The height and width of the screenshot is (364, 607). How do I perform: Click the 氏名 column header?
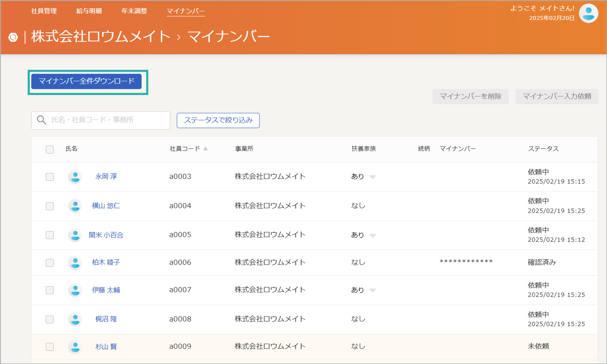tap(71, 149)
